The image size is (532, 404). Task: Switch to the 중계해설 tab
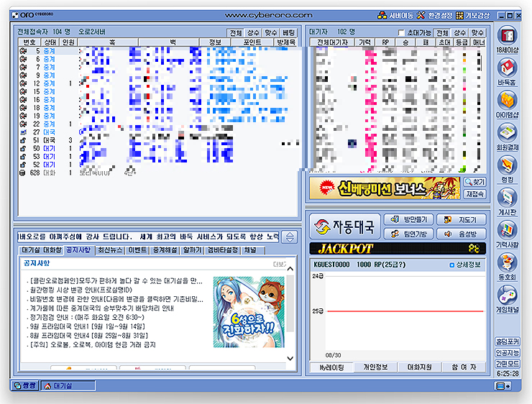(x=165, y=250)
